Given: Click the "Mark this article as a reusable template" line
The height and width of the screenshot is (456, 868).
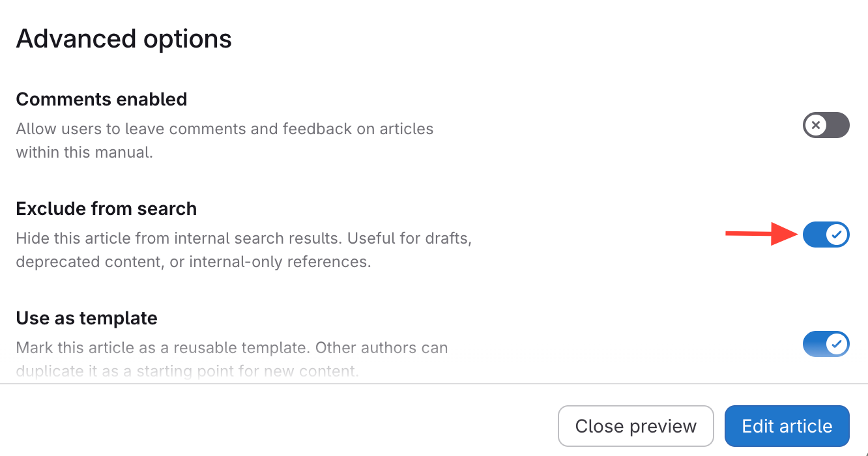Looking at the screenshot, I should point(231,347).
